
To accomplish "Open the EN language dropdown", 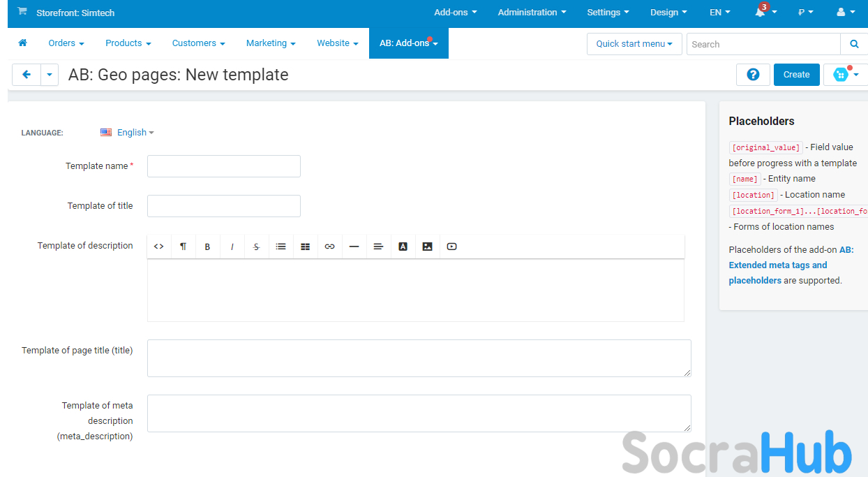I will point(720,13).
